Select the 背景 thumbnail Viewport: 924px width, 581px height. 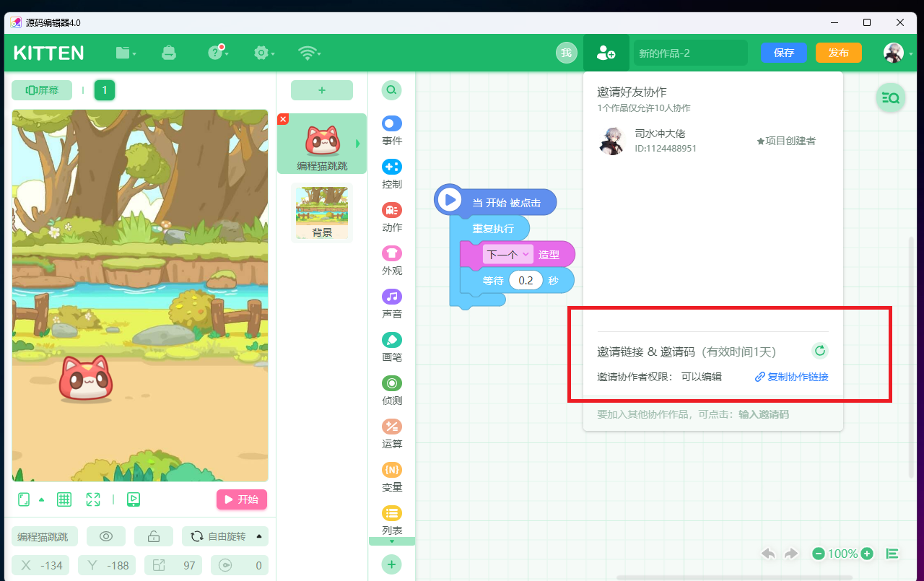pyautogui.click(x=322, y=213)
